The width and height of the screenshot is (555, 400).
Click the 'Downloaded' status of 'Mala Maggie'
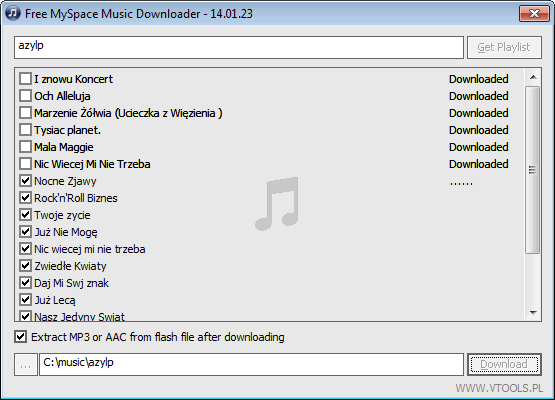[479, 147]
